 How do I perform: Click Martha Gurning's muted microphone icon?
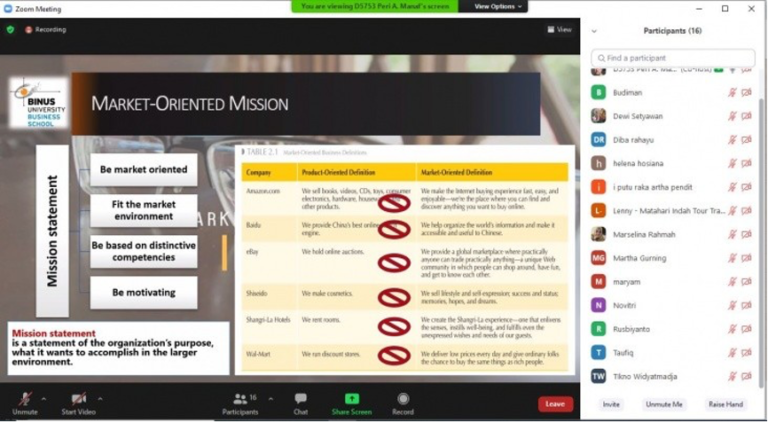[732, 258]
